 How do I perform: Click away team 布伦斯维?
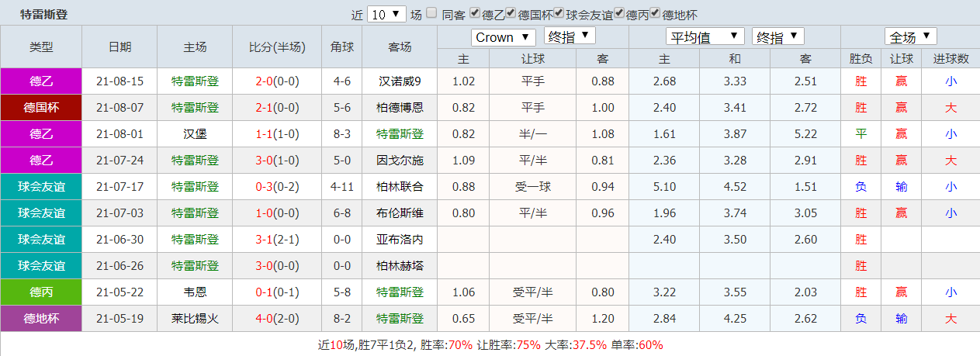[x=400, y=213]
